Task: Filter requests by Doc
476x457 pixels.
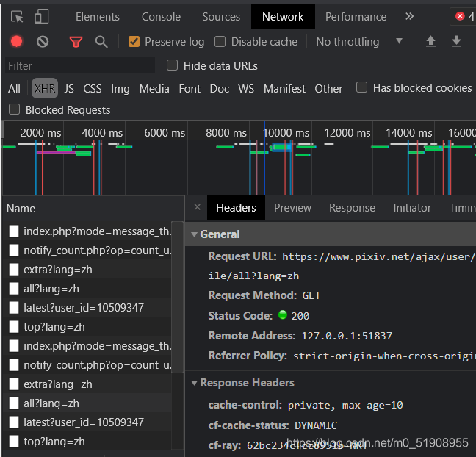Action: (220, 89)
